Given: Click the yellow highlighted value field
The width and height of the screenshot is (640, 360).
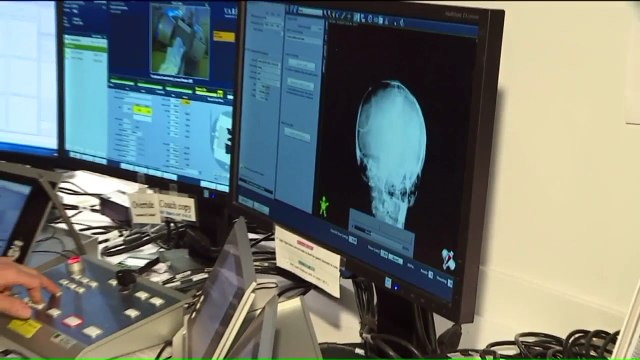Looking at the screenshot, I should (143, 111).
